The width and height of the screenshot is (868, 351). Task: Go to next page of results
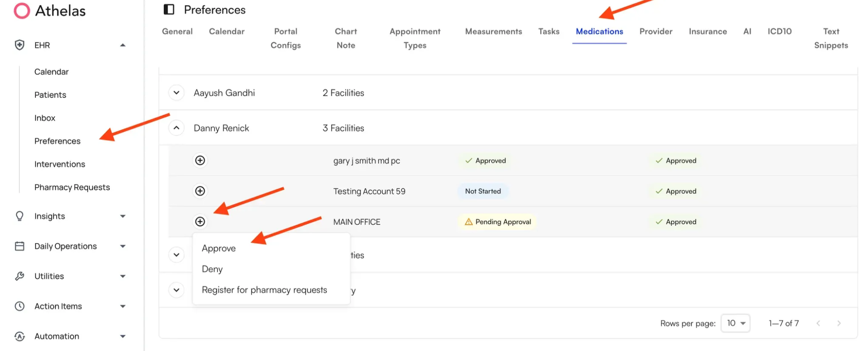[x=839, y=323]
